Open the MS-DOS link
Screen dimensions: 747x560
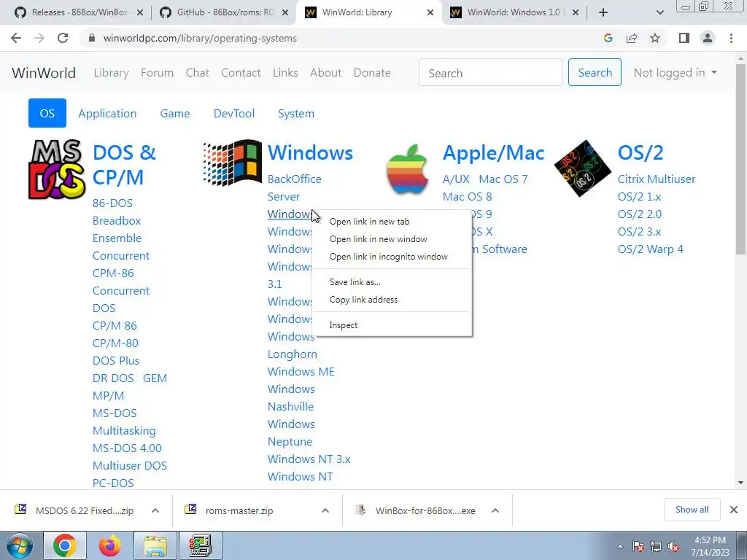point(115,413)
